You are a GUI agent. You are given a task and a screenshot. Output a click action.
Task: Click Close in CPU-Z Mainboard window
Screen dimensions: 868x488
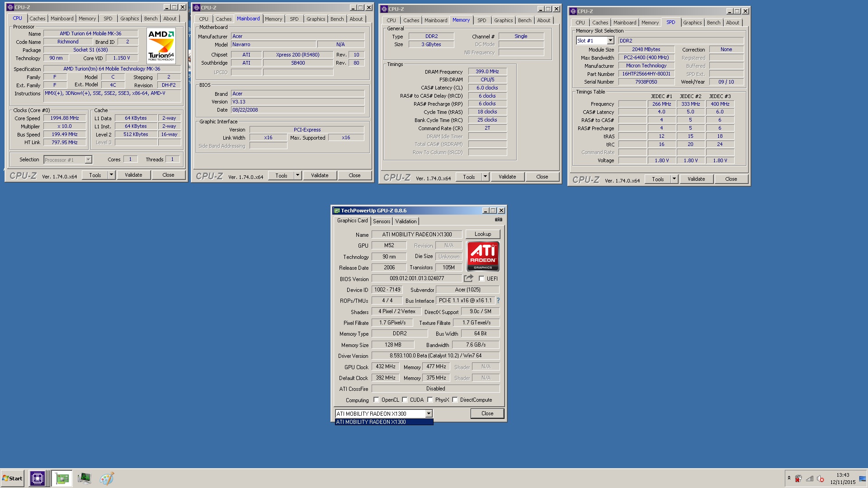tap(354, 175)
